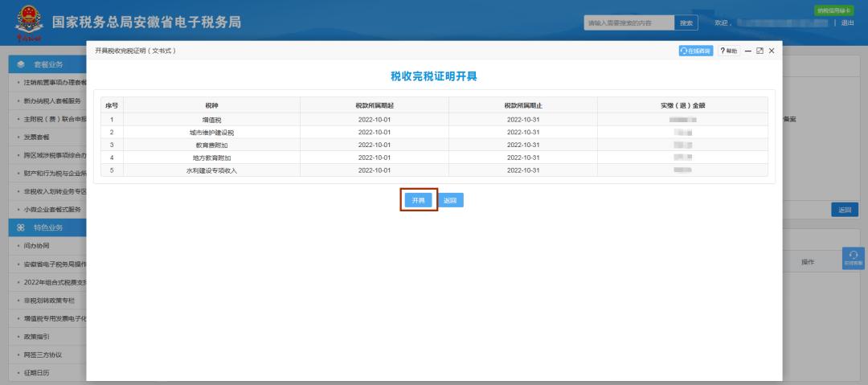Open the 纳税信用绿卡 green badge
The width and height of the screenshot is (868, 385).
[x=834, y=10]
